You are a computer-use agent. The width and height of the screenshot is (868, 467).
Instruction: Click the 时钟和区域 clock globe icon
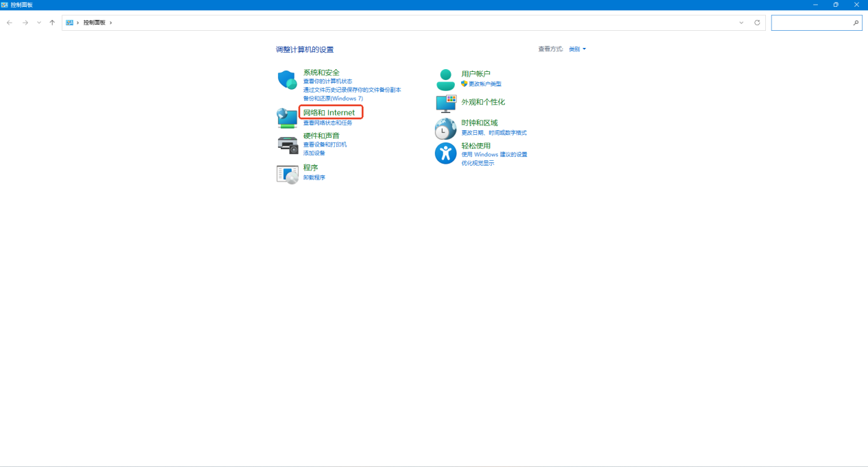point(445,128)
